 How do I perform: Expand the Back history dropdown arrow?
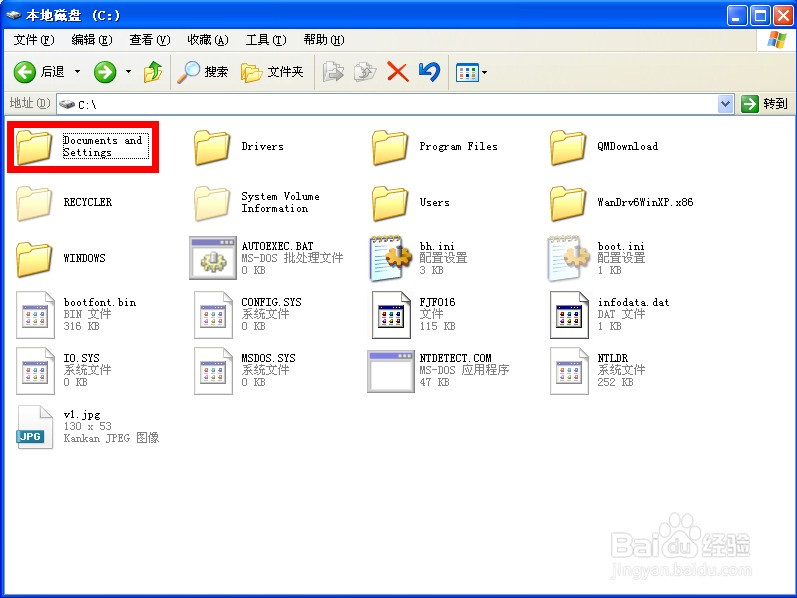78,72
